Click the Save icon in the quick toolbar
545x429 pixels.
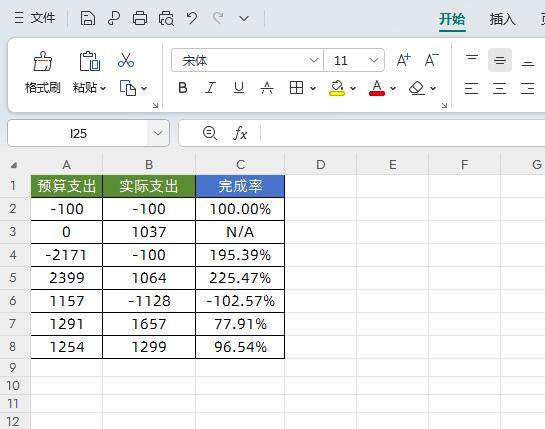pos(88,18)
